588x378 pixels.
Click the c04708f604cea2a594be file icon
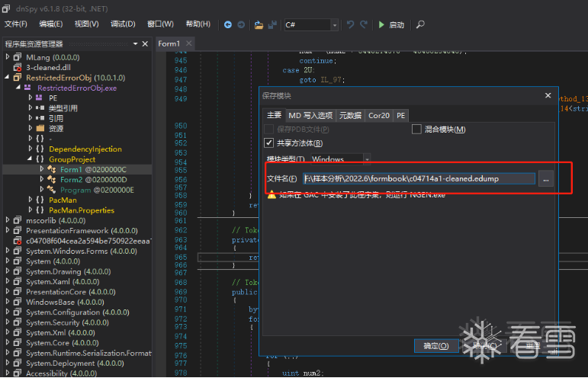(x=18, y=241)
